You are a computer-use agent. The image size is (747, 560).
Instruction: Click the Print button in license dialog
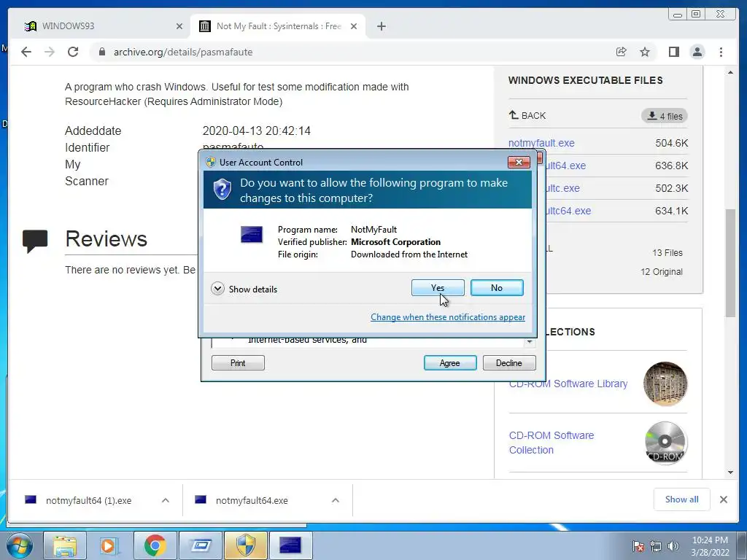click(x=238, y=363)
